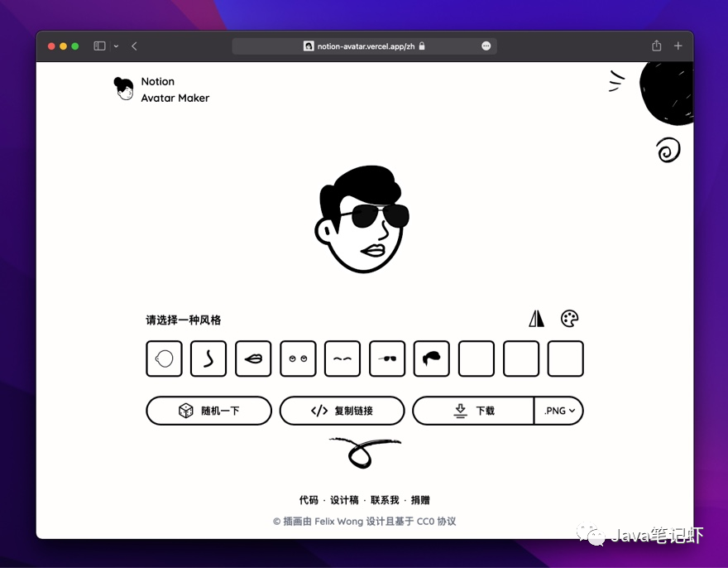Image resolution: width=728 pixels, height=568 pixels.
Task: Select the second empty style box
Action: point(521,359)
